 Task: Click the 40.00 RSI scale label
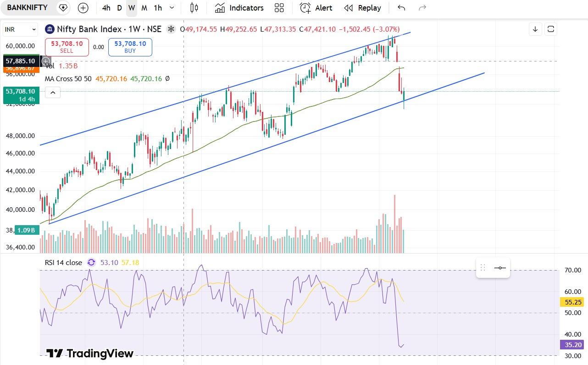[573, 334]
